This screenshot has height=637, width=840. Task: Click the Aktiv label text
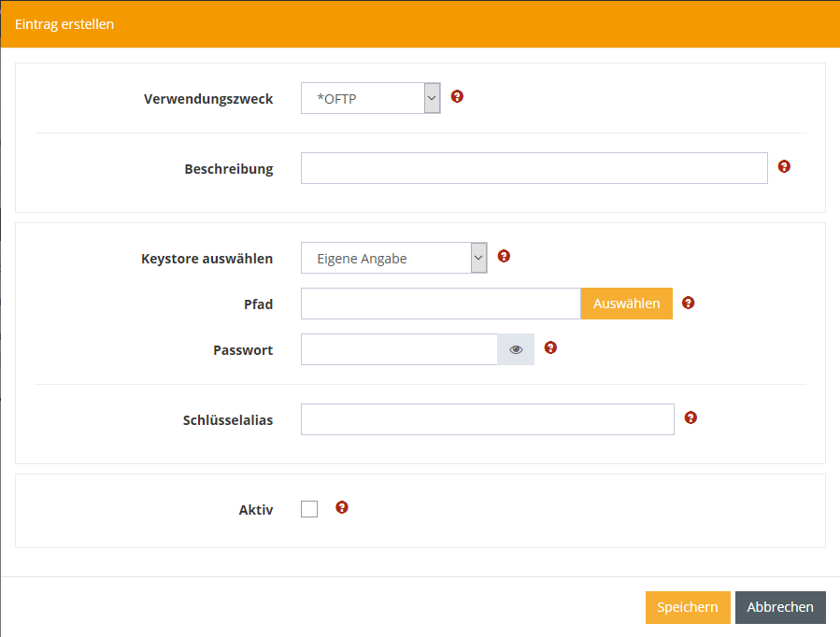[255, 510]
